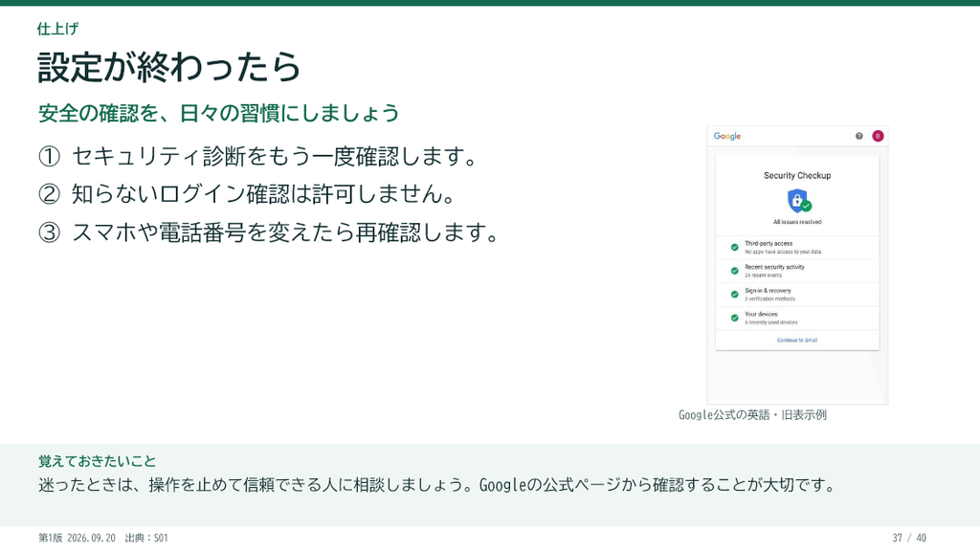Click the pink "B" account avatar

(878, 136)
